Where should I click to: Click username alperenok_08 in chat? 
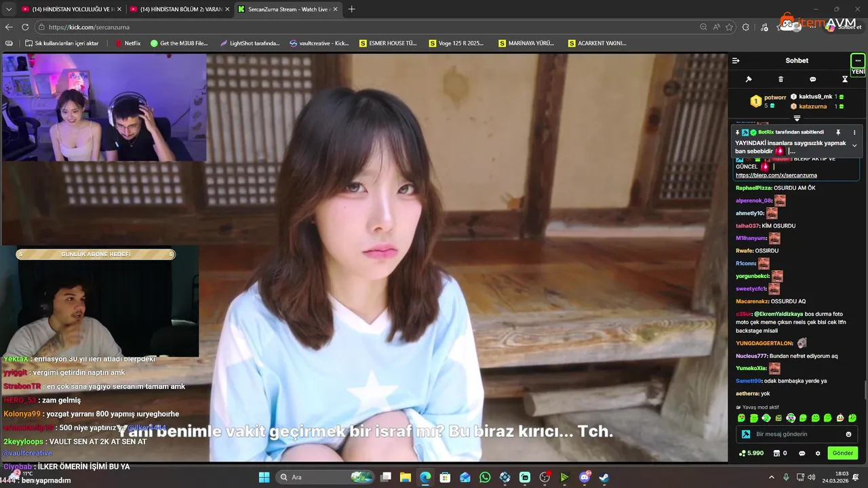(x=753, y=201)
